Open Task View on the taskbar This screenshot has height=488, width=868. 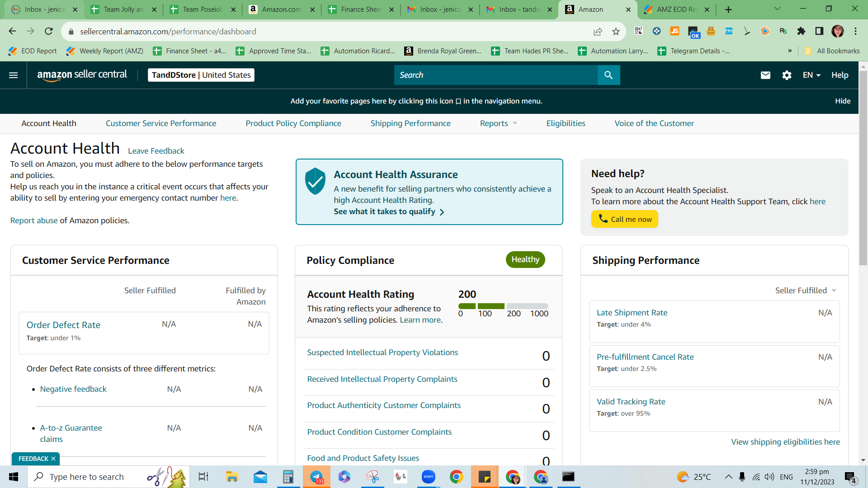point(203,477)
